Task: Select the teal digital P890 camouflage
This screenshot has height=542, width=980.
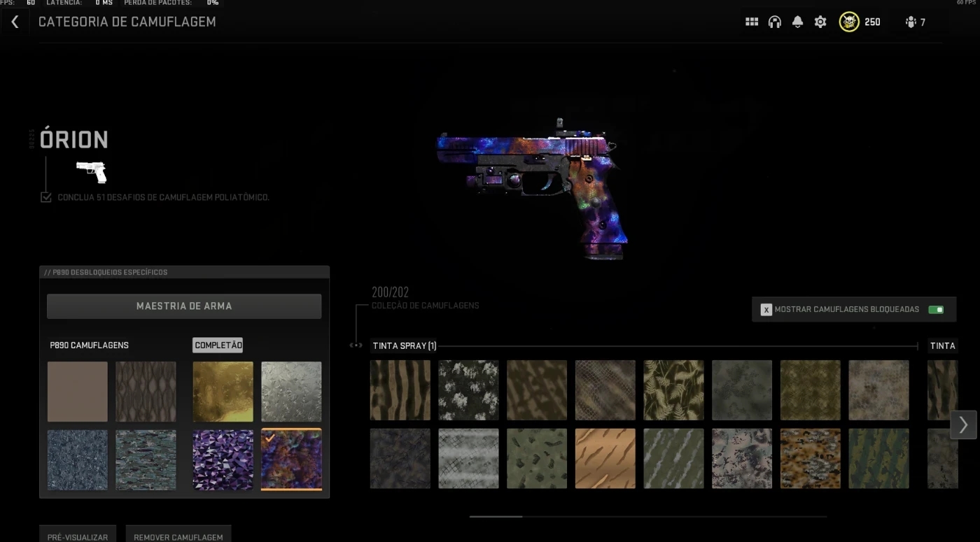Action: point(146,459)
